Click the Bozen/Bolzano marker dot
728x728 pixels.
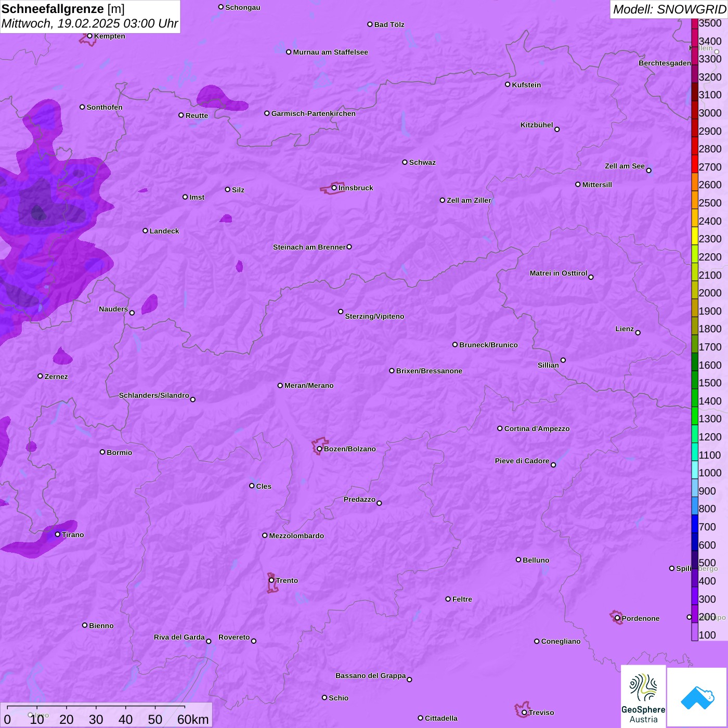tap(319, 449)
